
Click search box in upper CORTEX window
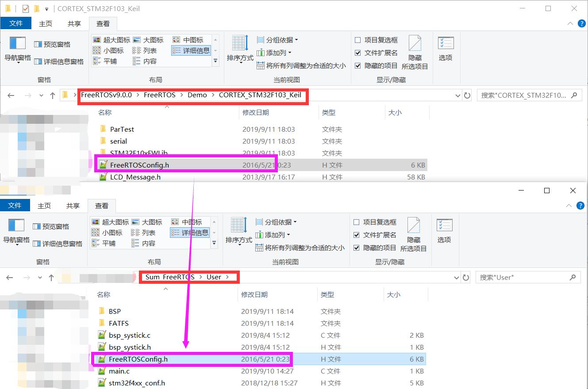[529, 95]
